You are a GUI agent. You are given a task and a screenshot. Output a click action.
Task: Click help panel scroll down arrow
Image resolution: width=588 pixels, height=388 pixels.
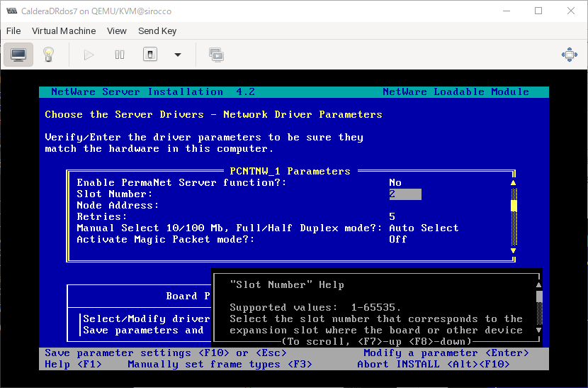click(x=539, y=330)
